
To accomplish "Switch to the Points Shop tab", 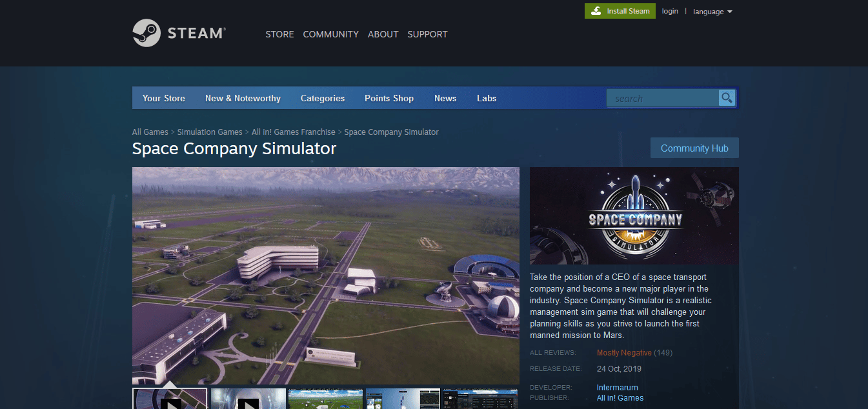I will [x=389, y=98].
